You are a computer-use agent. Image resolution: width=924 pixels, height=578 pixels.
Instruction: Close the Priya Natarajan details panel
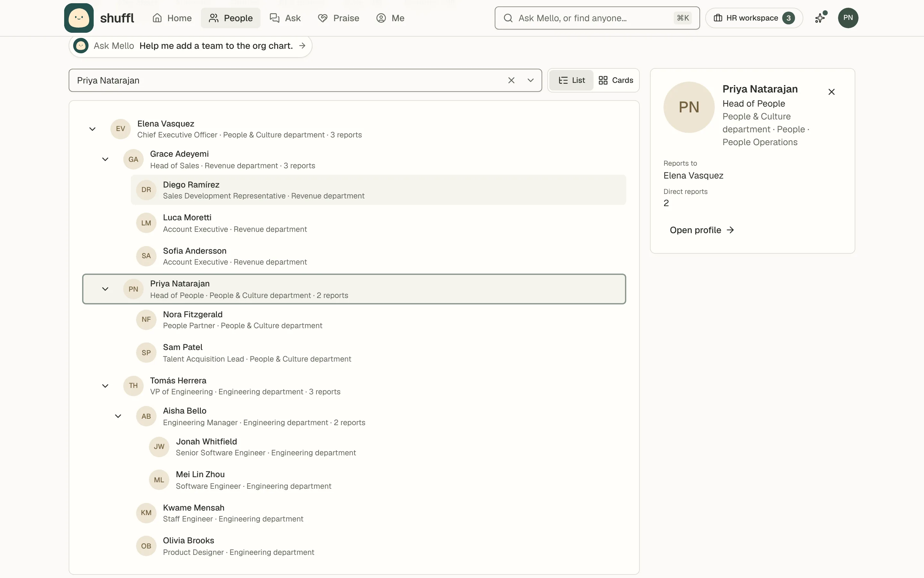coord(831,92)
